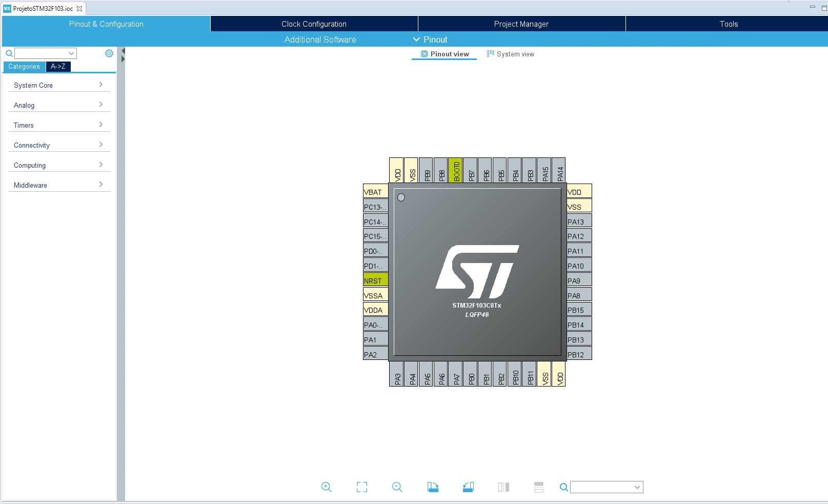The height and width of the screenshot is (504, 828).
Task: Minimize the editor area
Action: click(x=812, y=7)
